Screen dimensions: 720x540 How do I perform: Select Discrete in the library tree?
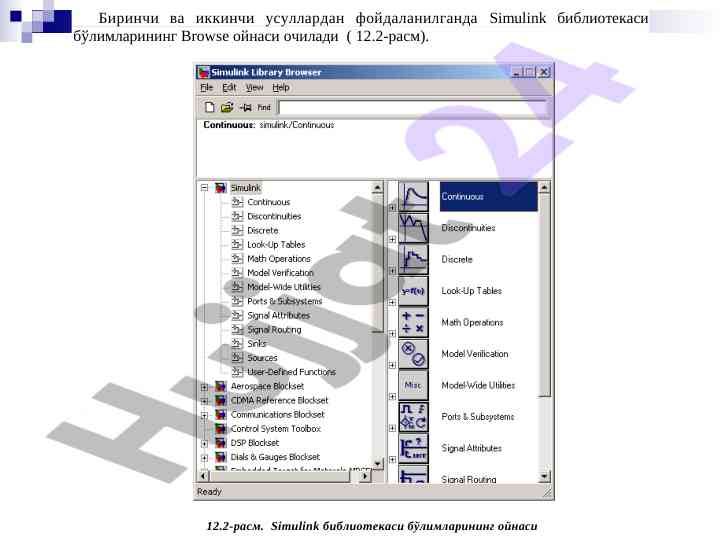coord(263,231)
